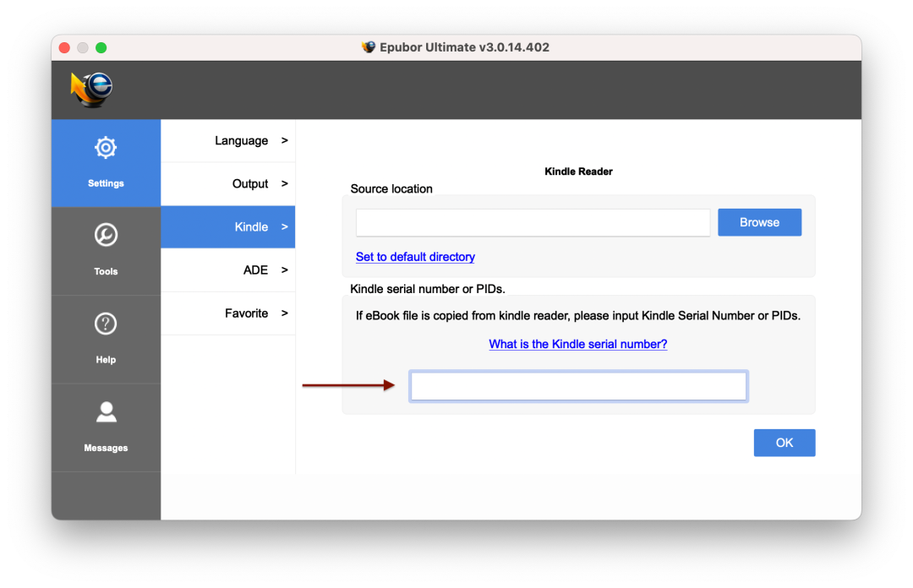Viewport: 913px width, 588px height.
Task: Select the Kindle settings tab
Action: coord(227,227)
